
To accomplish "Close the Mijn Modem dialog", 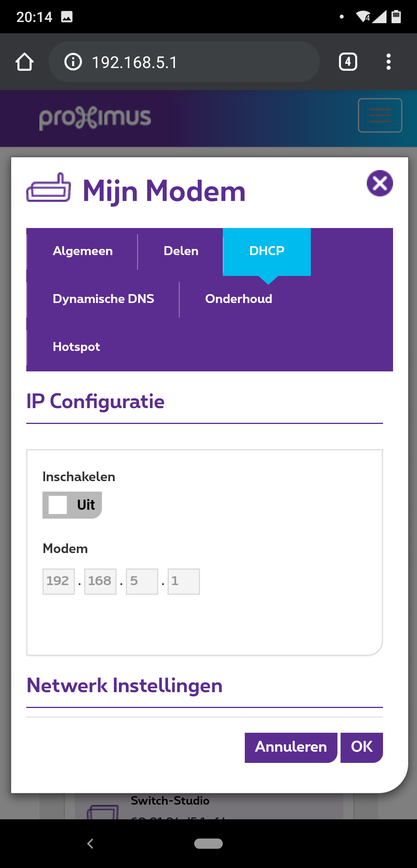I will click(380, 183).
